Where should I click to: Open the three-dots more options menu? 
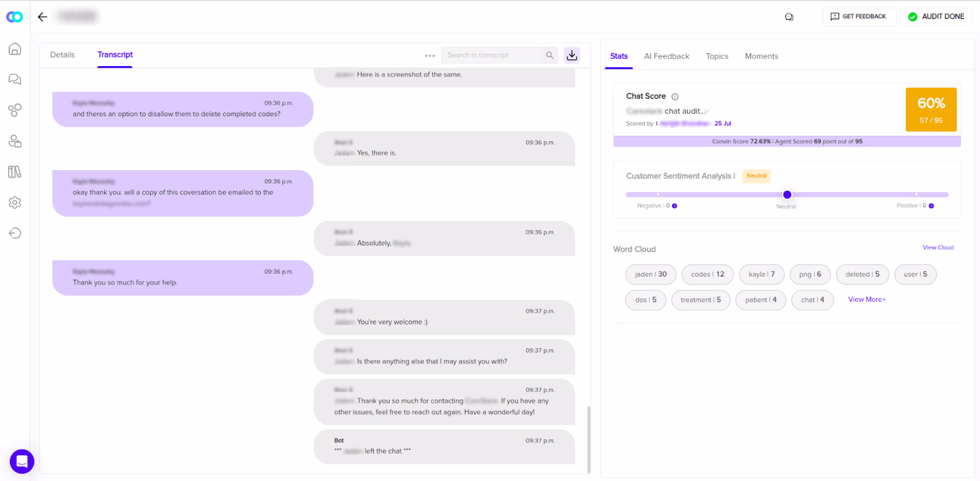pyautogui.click(x=430, y=55)
